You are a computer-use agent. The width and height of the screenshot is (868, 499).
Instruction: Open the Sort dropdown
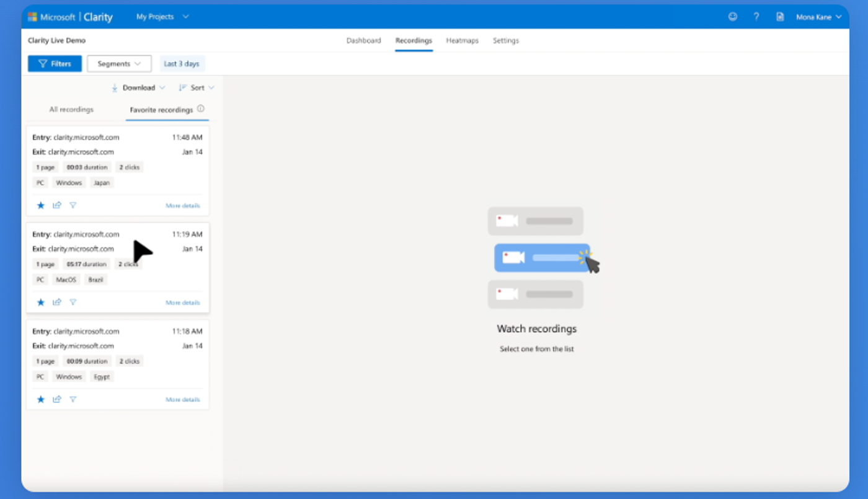point(196,88)
